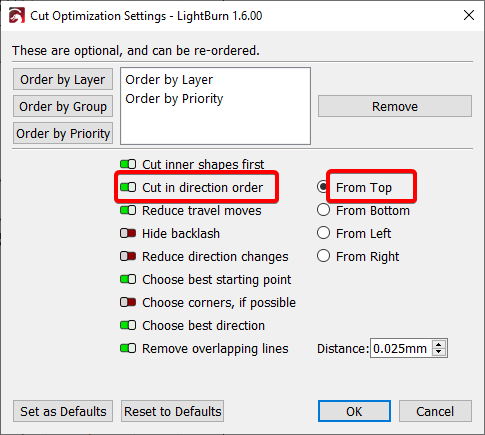Disable Remove overlapping lines toggle
The height and width of the screenshot is (435, 485).
(128, 348)
